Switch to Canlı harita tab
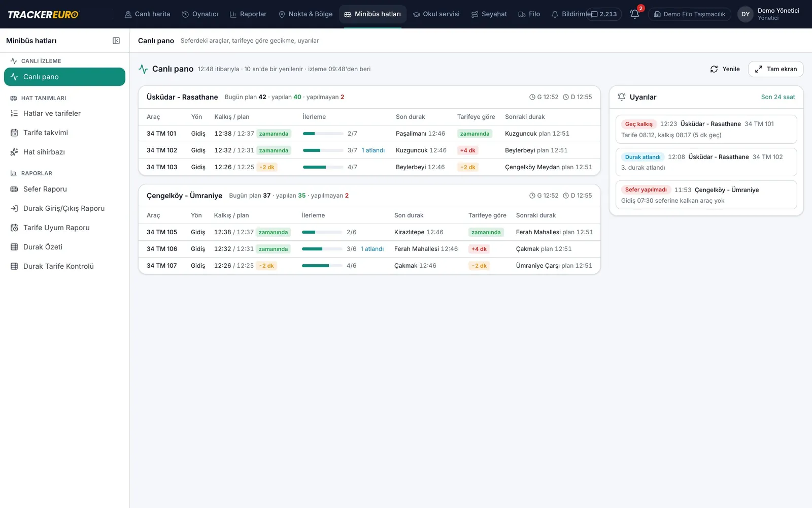 pos(147,14)
